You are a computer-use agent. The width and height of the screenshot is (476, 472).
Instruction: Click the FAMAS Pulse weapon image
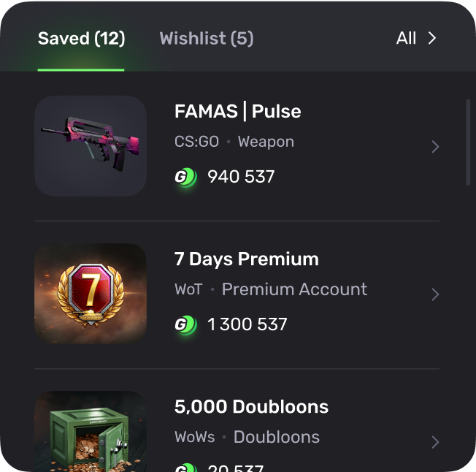point(91,146)
